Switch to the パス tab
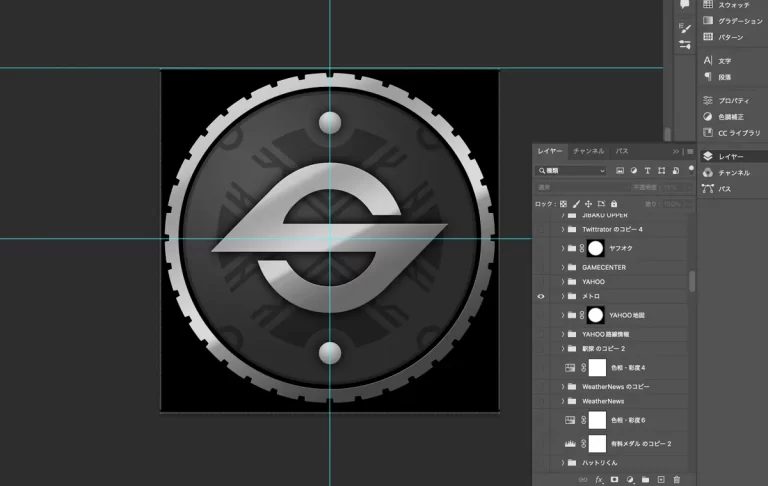 click(621, 151)
